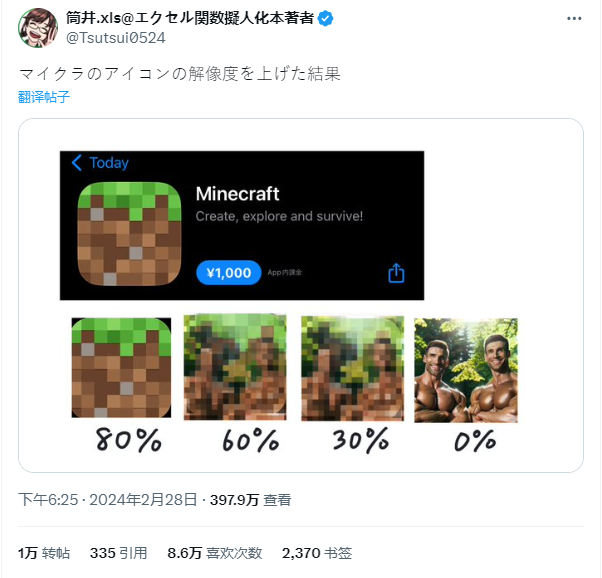Open the 1万 转帖 reposts list

coord(44,553)
